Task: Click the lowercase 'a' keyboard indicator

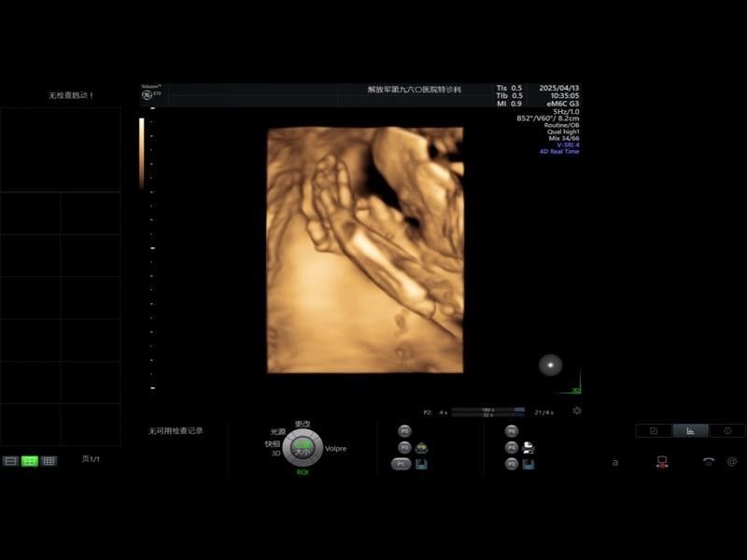Action: (x=615, y=462)
